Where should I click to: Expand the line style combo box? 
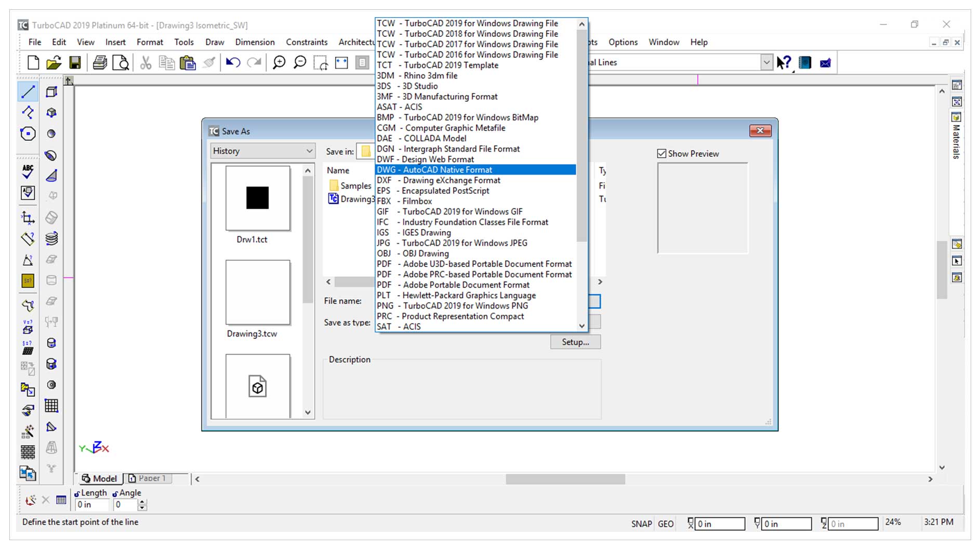[x=767, y=62]
